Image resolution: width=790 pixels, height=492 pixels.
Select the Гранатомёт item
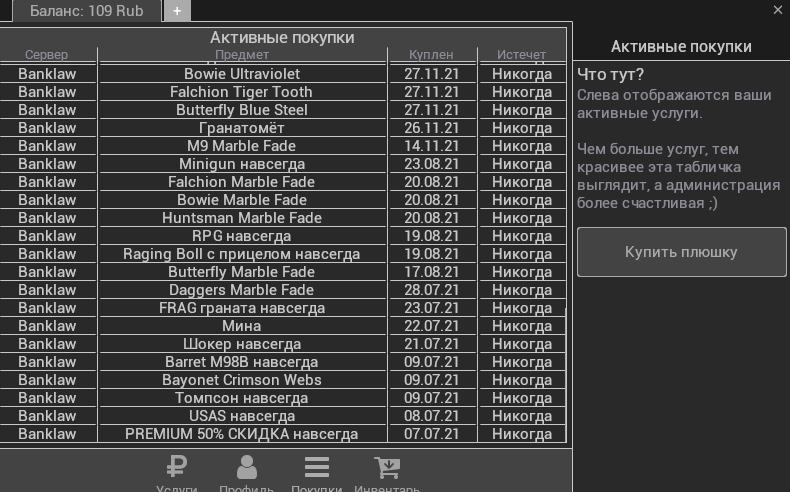[242, 128]
